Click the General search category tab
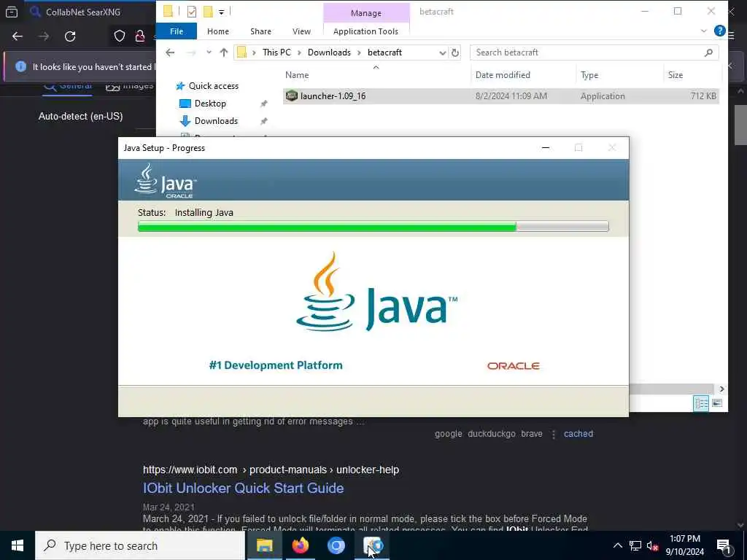 (67, 87)
